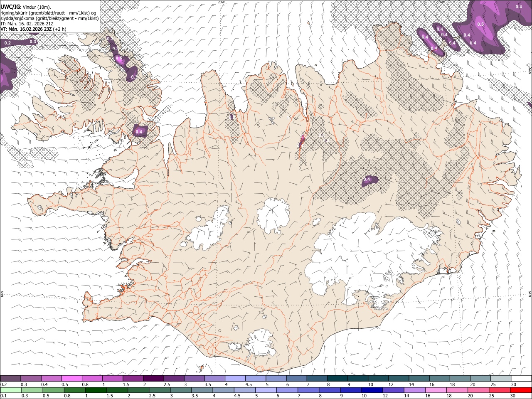Click the small Snæfellsjökull glacier on the western peninsula
The height and width of the screenshot is (399, 532).
[x=40, y=207]
